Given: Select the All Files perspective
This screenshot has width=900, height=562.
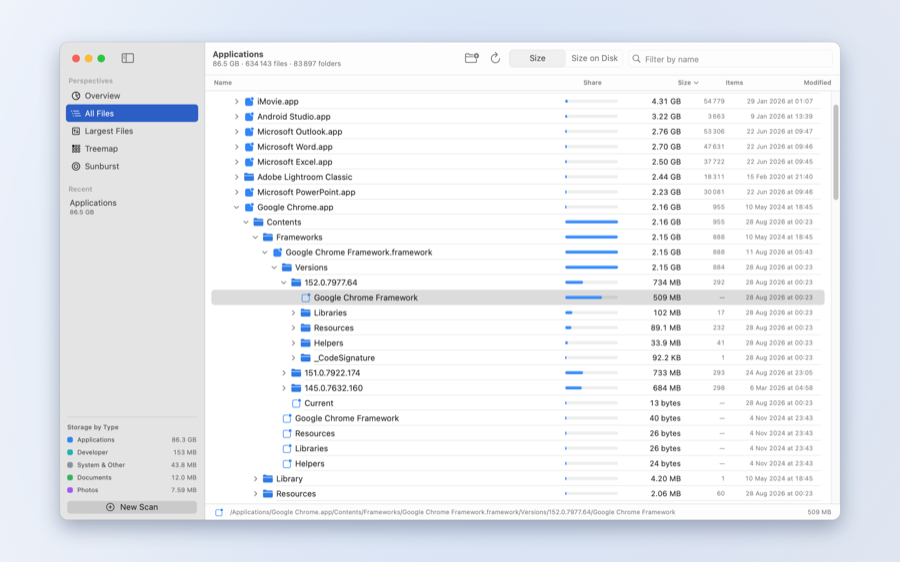Looking at the screenshot, I should tap(132, 114).
